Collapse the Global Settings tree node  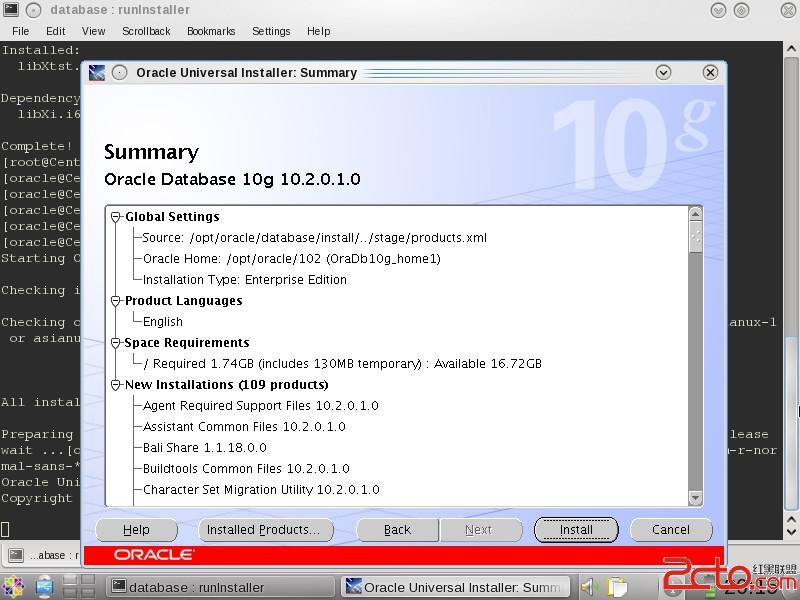(x=116, y=217)
